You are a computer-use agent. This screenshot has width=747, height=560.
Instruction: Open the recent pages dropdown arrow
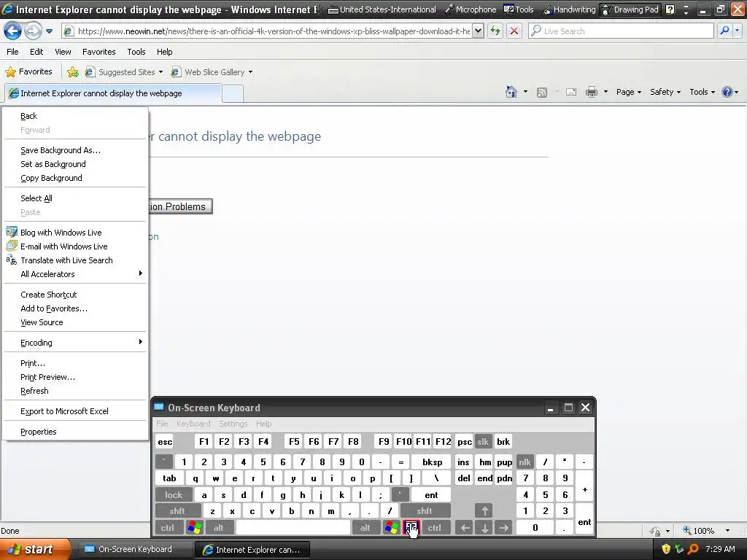pos(49,31)
